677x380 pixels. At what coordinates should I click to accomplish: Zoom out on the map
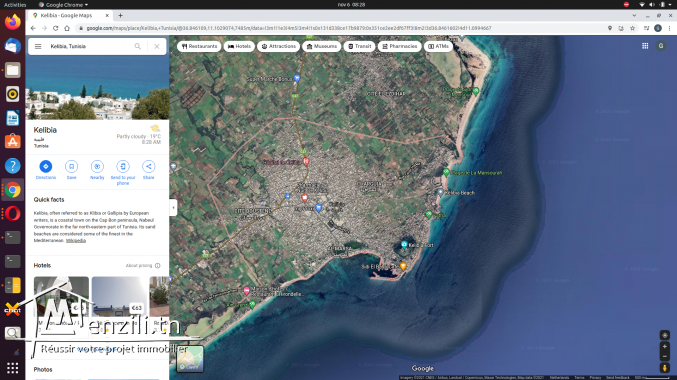point(665,356)
